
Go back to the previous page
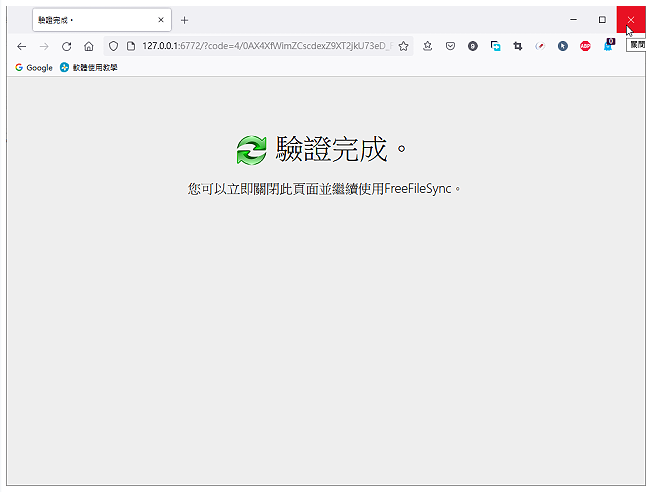pyautogui.click(x=21, y=46)
